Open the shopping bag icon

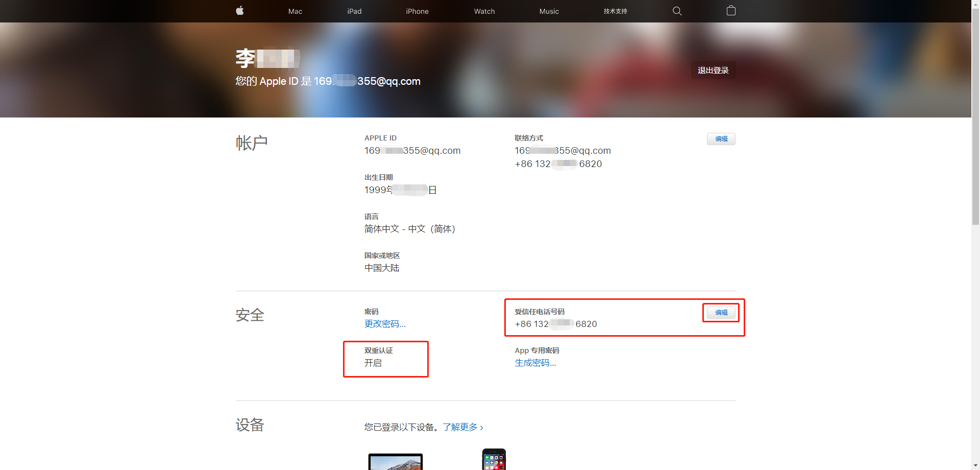coord(731,11)
